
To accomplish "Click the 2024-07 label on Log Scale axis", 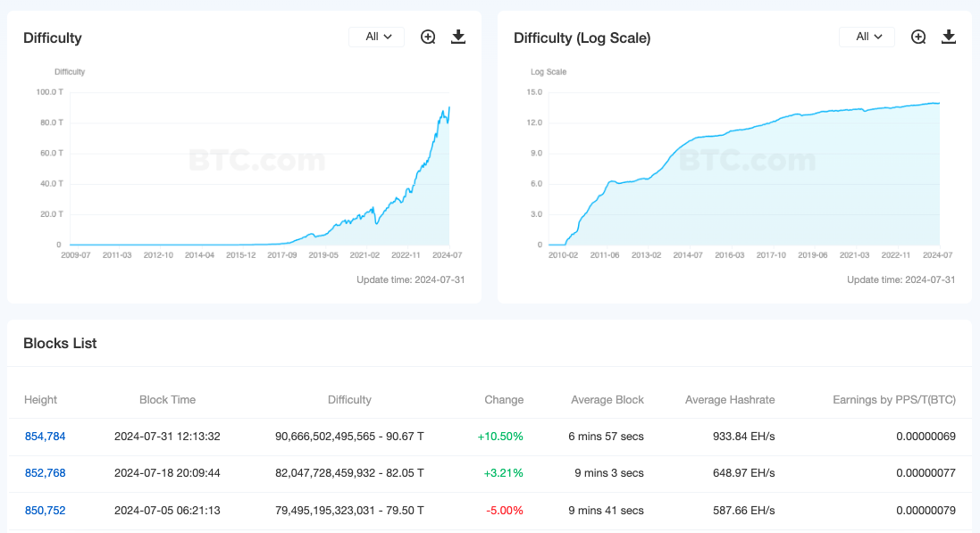I will tap(938, 255).
